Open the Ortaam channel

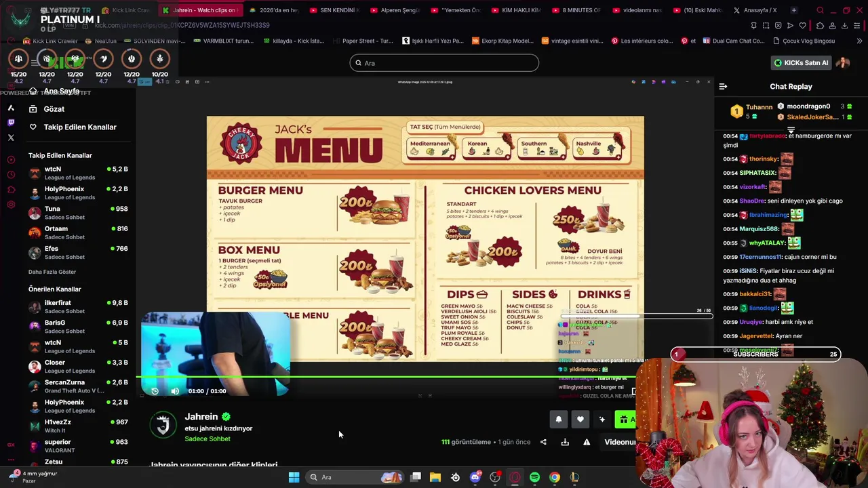[78, 232]
